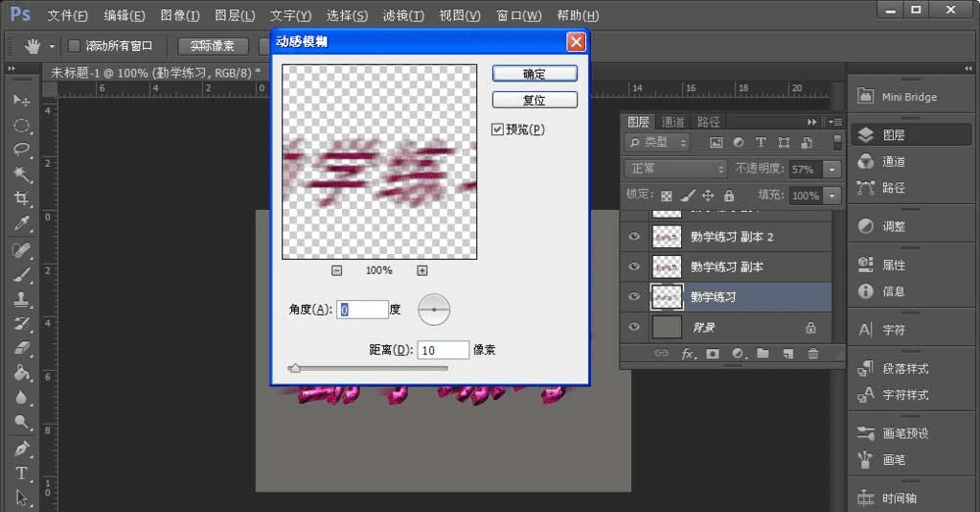Create a new group folder icon

coord(762,354)
